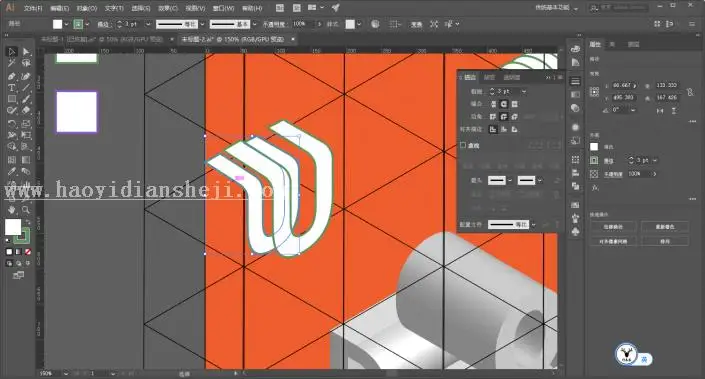The height and width of the screenshot is (379, 705).
Task: Select the Selection tool arrow
Action: pyautogui.click(x=12, y=52)
